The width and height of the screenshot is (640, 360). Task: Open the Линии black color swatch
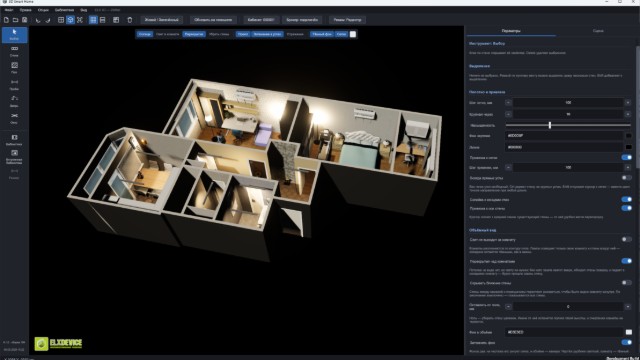click(629, 147)
